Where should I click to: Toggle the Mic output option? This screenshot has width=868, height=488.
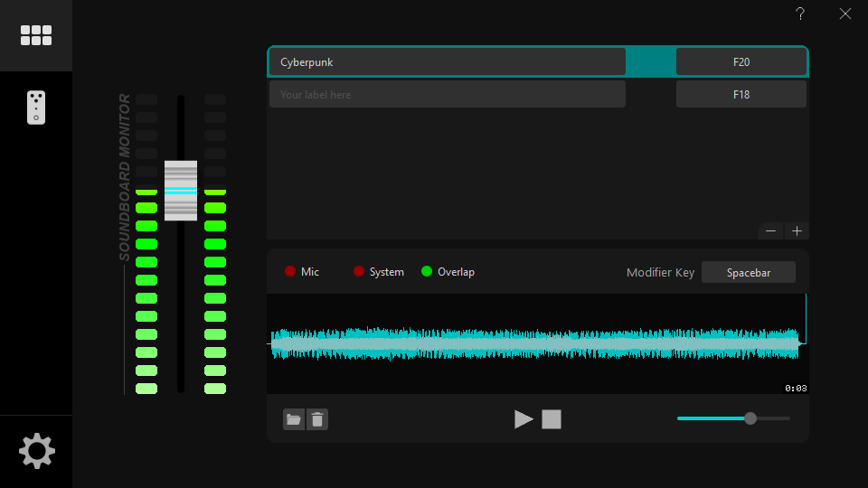[291, 272]
